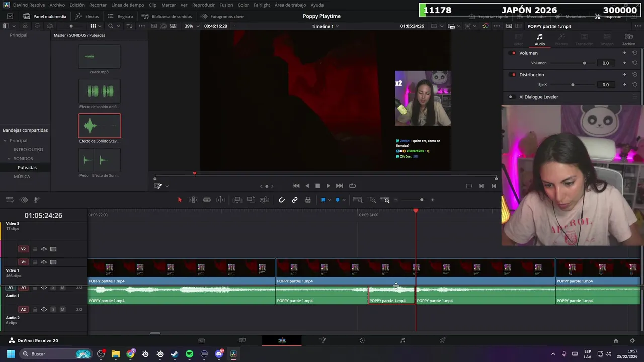Collapse the SONIDOS bin tree

coord(9,158)
